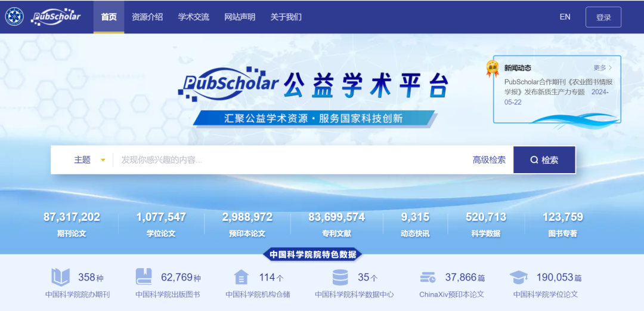The image size is (644, 311).
Task: Switch language with the EN link
Action: pos(565,17)
